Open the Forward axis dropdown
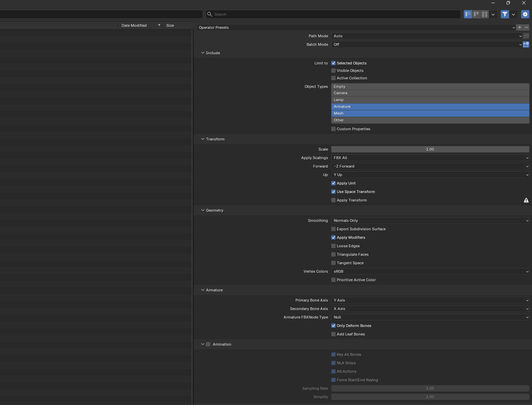 point(430,166)
